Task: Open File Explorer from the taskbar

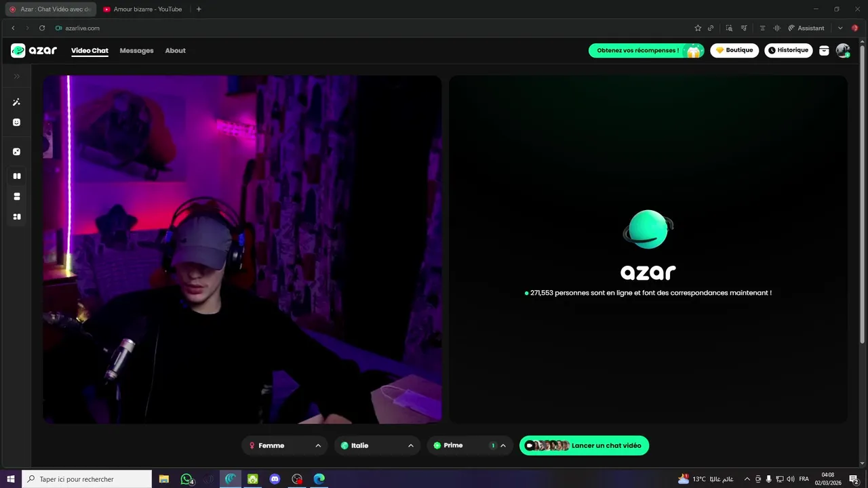Action: click(x=164, y=479)
